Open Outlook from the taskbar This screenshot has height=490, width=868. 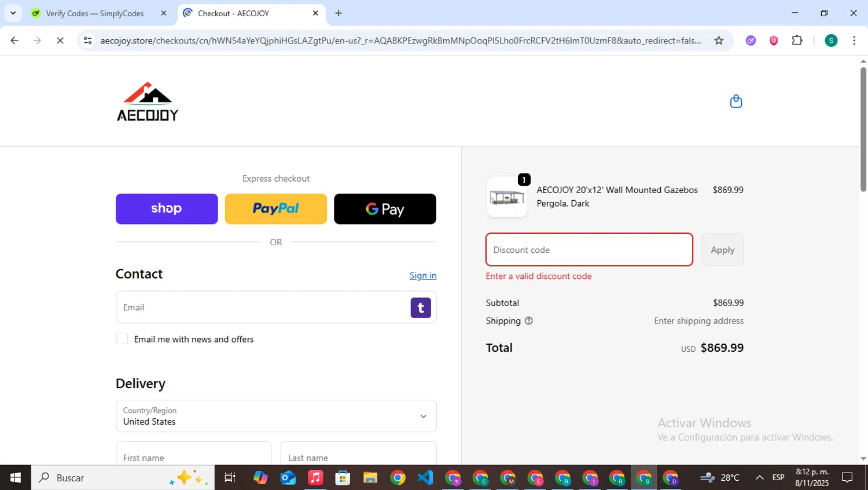point(288,478)
